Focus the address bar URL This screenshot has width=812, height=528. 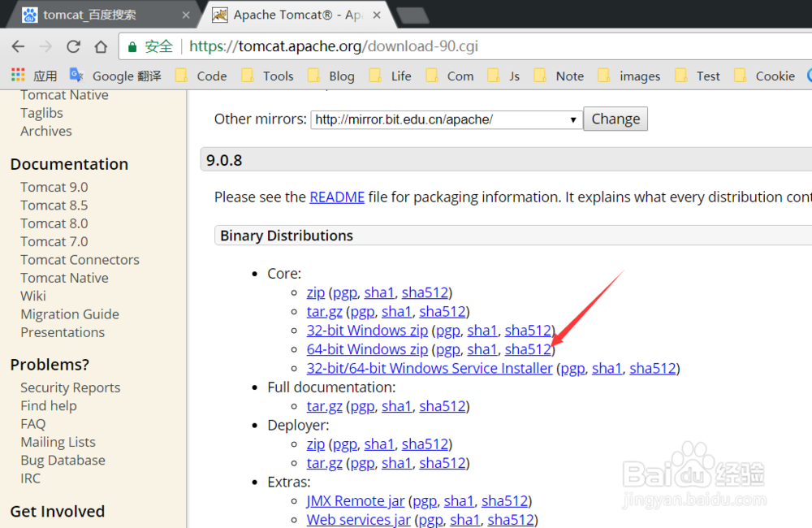coord(334,46)
